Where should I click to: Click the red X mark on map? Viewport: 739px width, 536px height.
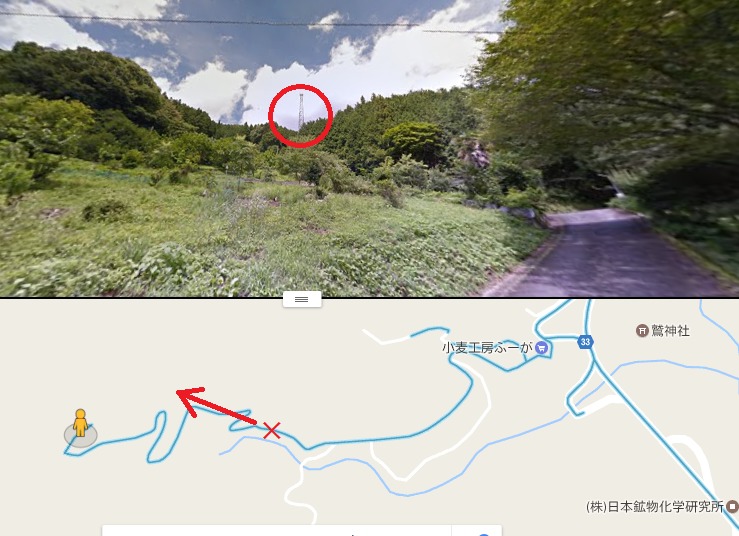point(271,430)
